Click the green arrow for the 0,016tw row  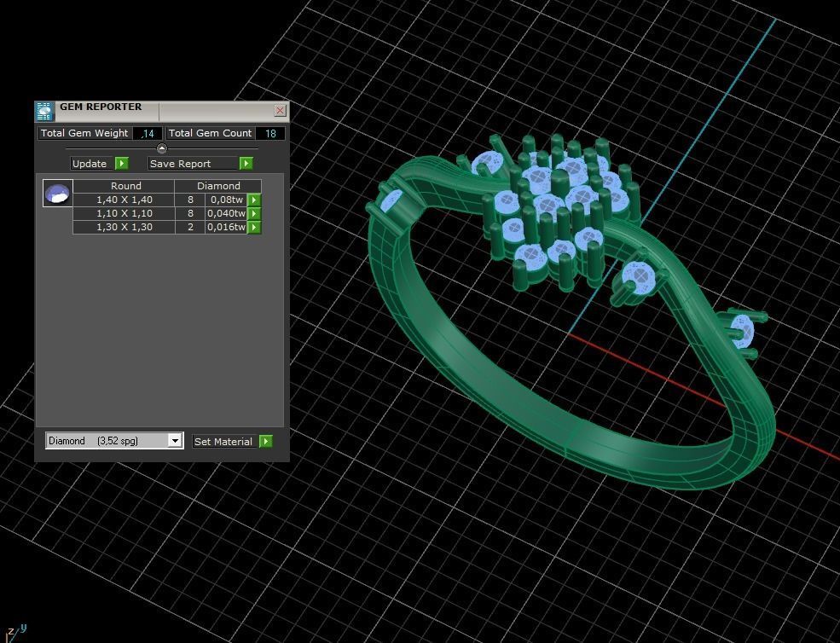[254, 227]
